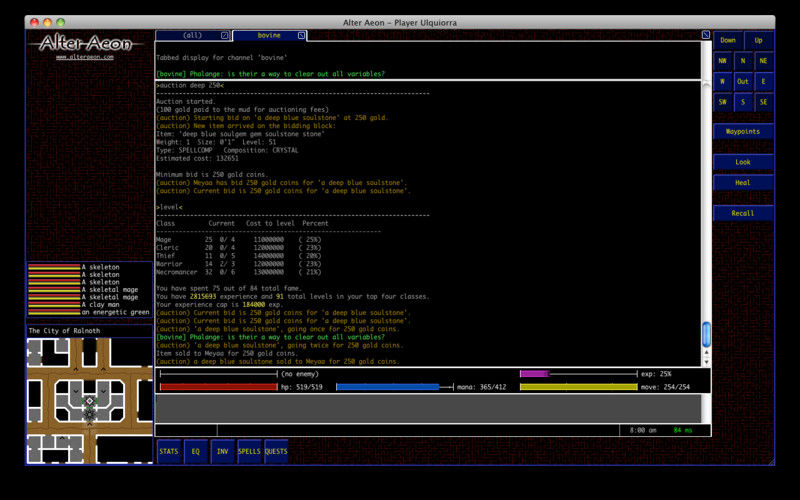The height and width of the screenshot is (500, 800).
Task: Click the main output scrollbar thumb
Action: click(x=706, y=333)
